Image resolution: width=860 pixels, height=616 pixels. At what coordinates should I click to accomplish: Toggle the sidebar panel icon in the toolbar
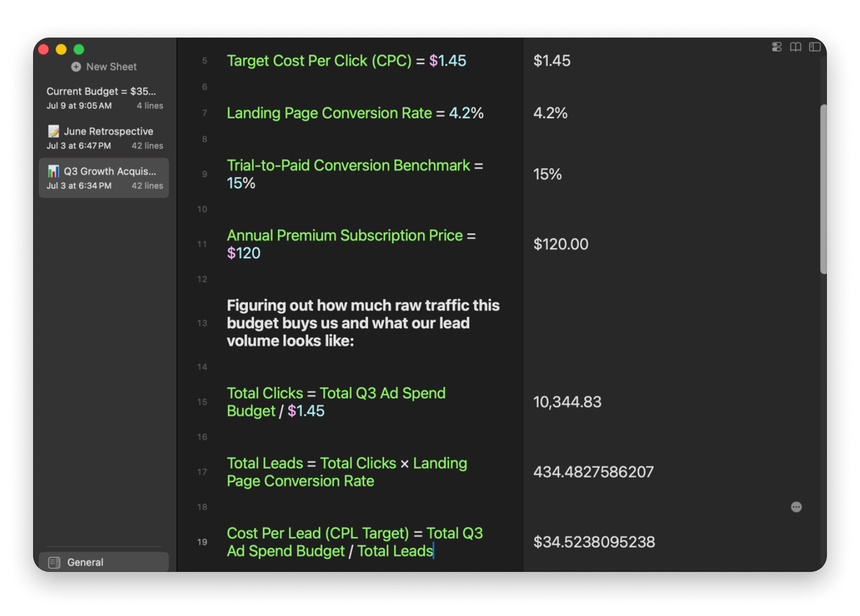[814, 47]
